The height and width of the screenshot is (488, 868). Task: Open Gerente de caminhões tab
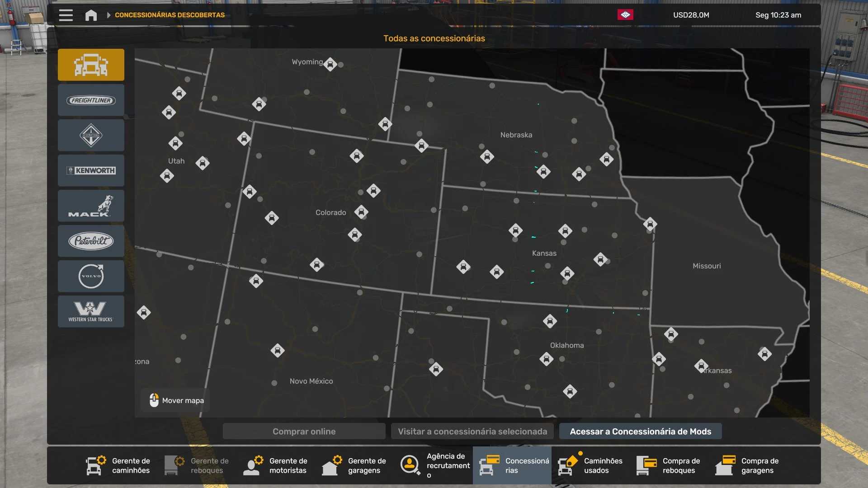[118, 465]
